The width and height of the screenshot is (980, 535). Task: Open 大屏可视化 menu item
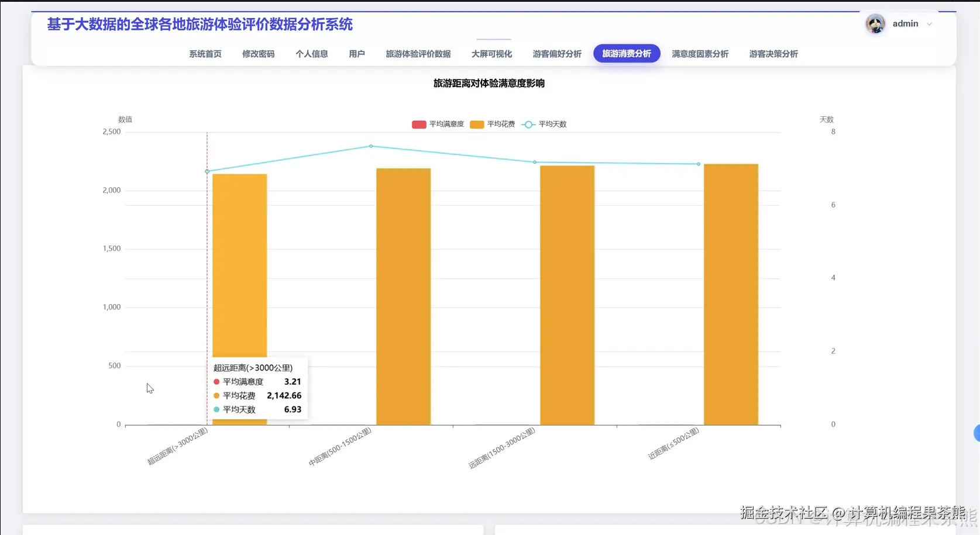(x=491, y=54)
